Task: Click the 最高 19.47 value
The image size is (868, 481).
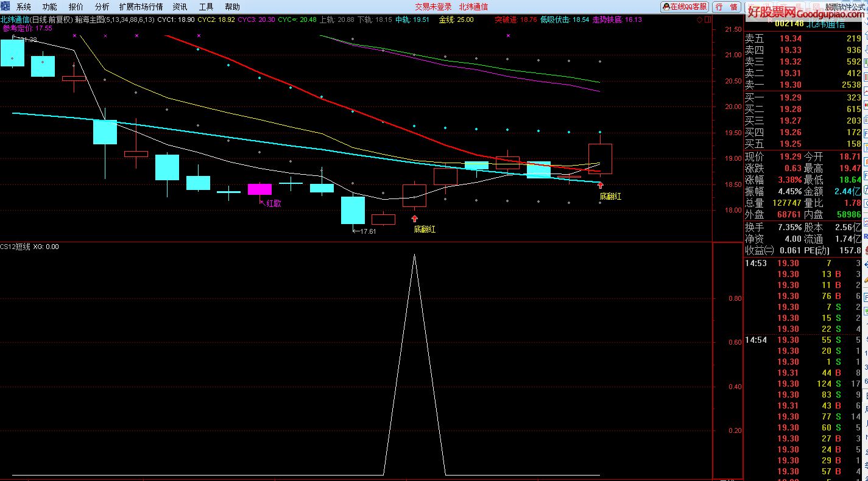Action: [850, 168]
